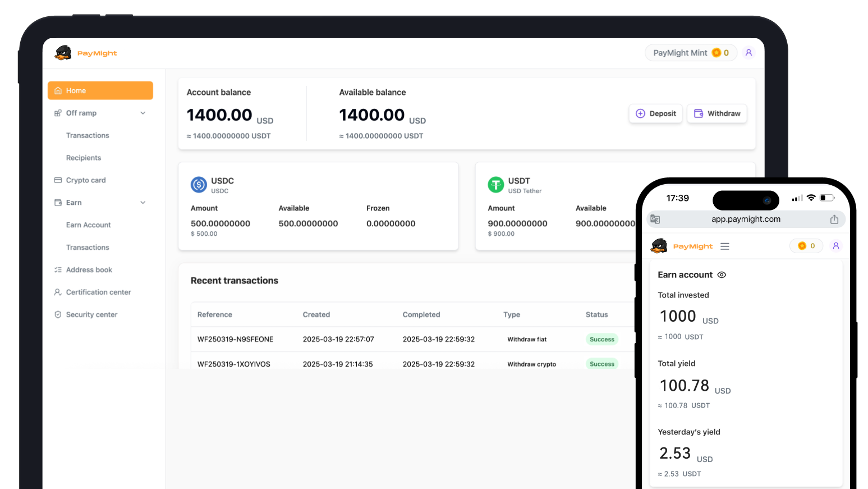The width and height of the screenshot is (868, 489).
Task: Click the green USDT Tether icon
Action: point(495,185)
